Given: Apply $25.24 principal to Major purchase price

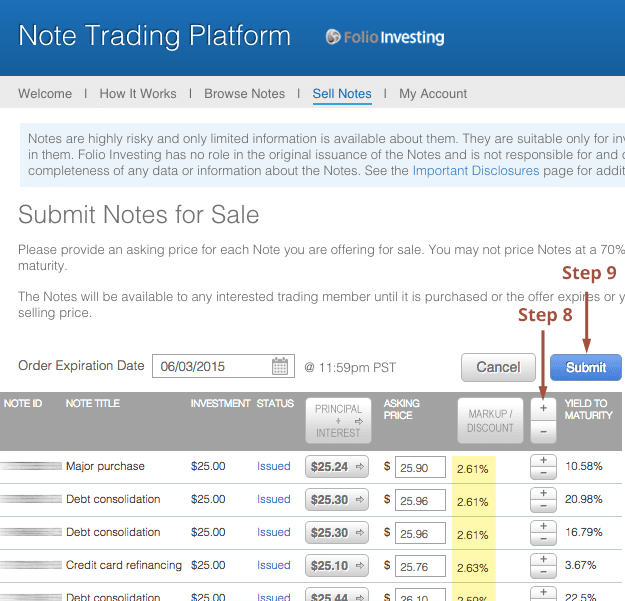Looking at the screenshot, I should (337, 467).
